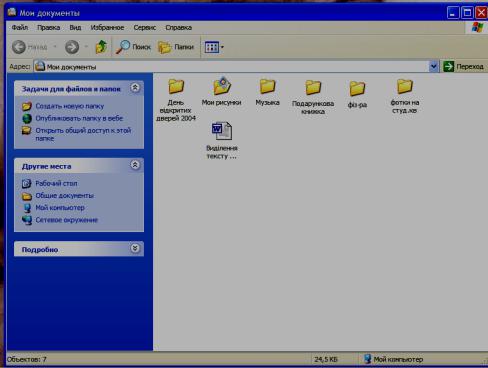Open the Вид menu
The width and height of the screenshot is (488, 368).
point(75,28)
